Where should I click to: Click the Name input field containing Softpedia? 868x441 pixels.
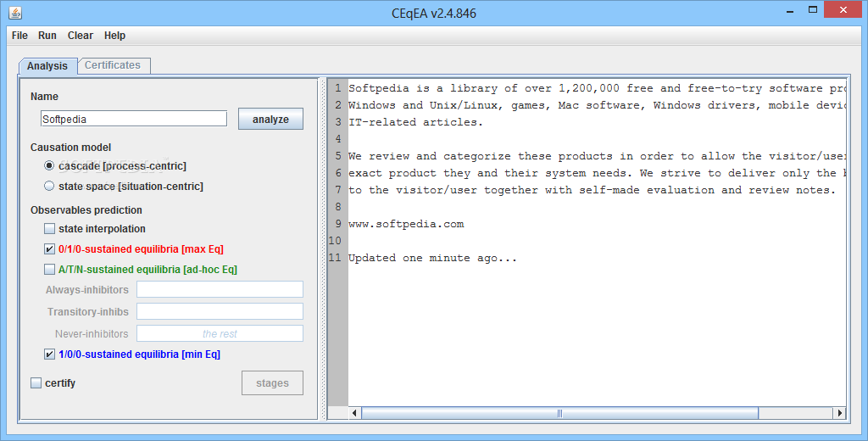click(x=134, y=119)
